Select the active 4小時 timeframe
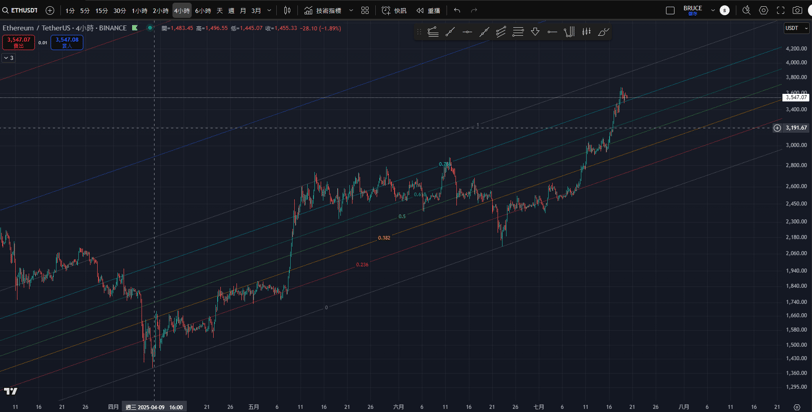 (x=182, y=10)
